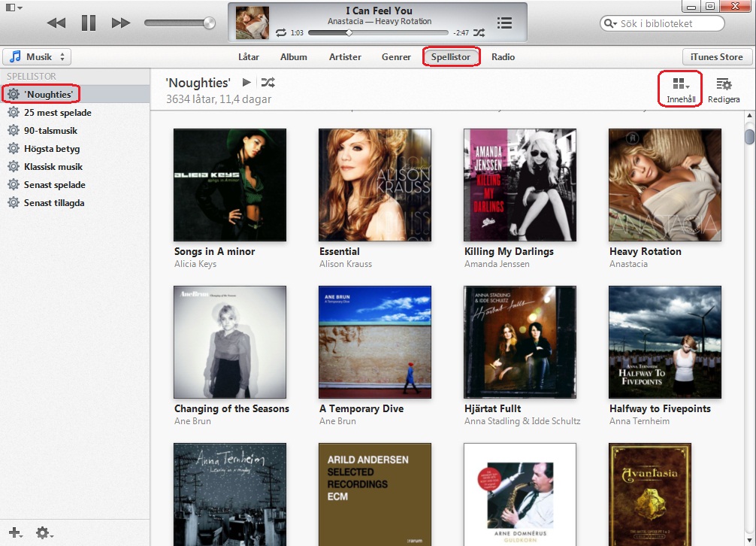Click the volume slider knob
This screenshot has height=546, width=756.
click(x=209, y=23)
